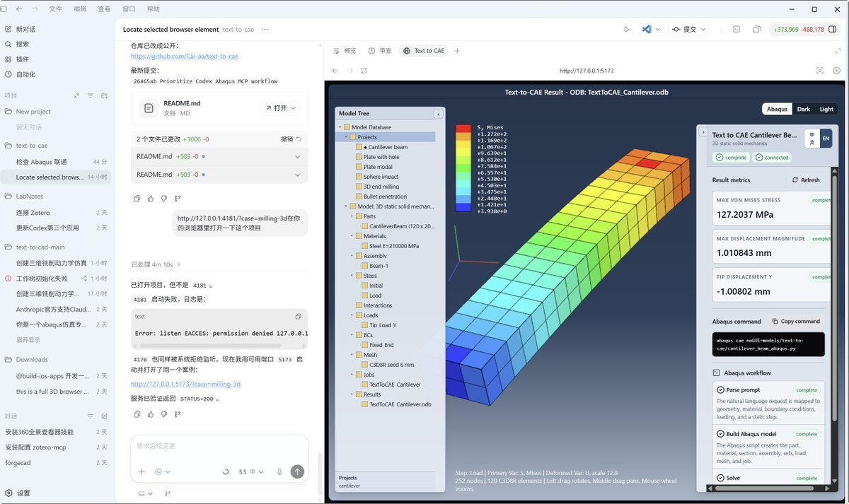Switch viewer theme to Dark
849x504 pixels.
804,109
